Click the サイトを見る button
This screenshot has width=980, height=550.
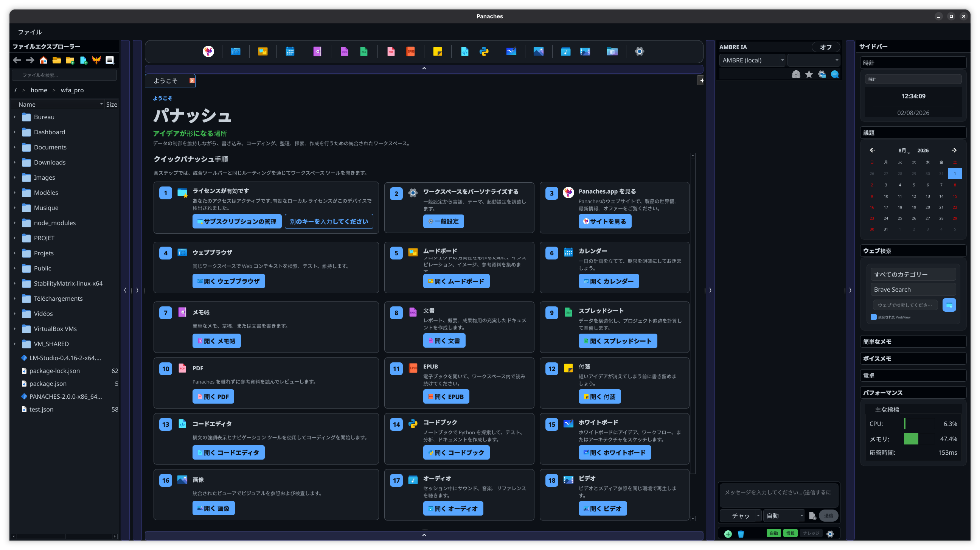coord(605,221)
